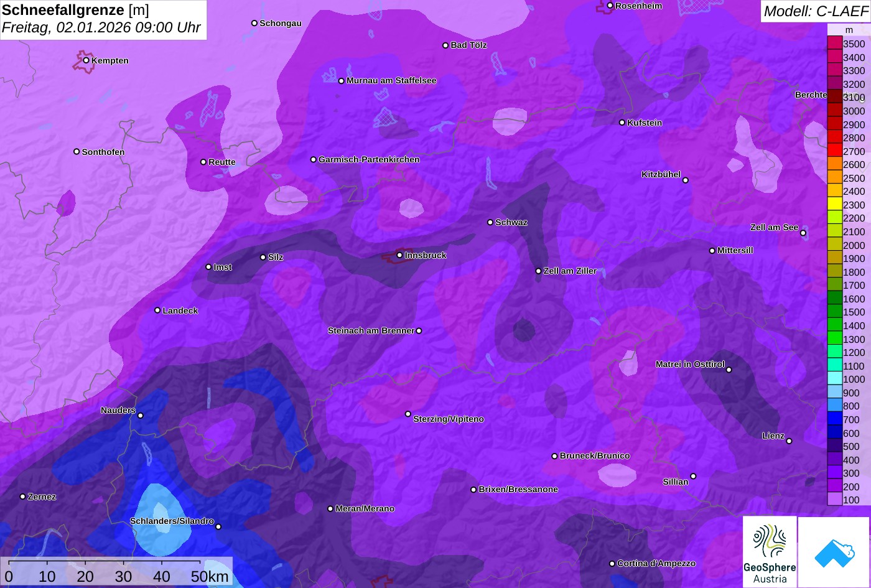The image size is (871, 588).
Task: Click the Schlanders/Silandro label
Action: click(172, 521)
